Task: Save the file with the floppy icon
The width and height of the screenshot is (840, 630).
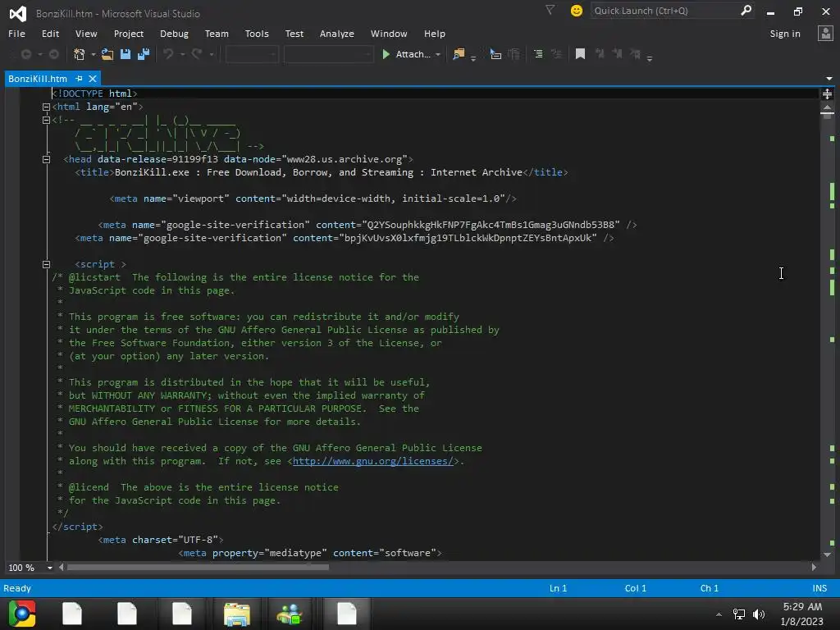Action: [126, 54]
